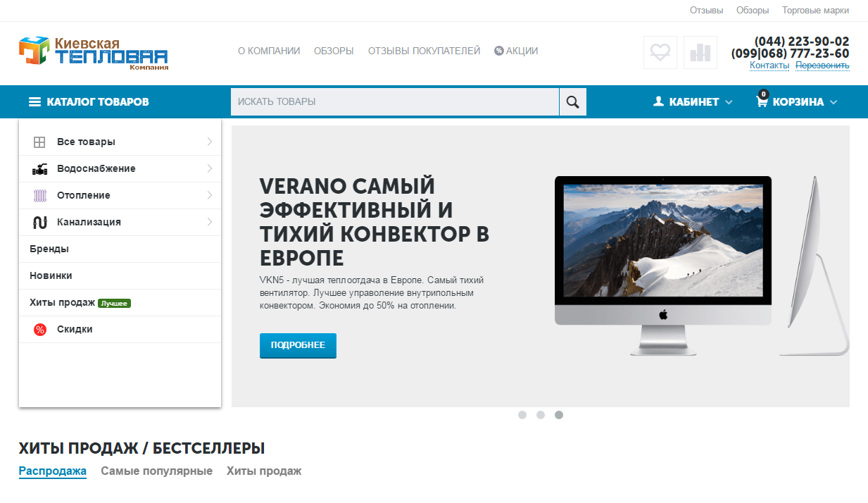Click the hamburger icon next to Каталог товаров

pyautogui.click(x=33, y=101)
